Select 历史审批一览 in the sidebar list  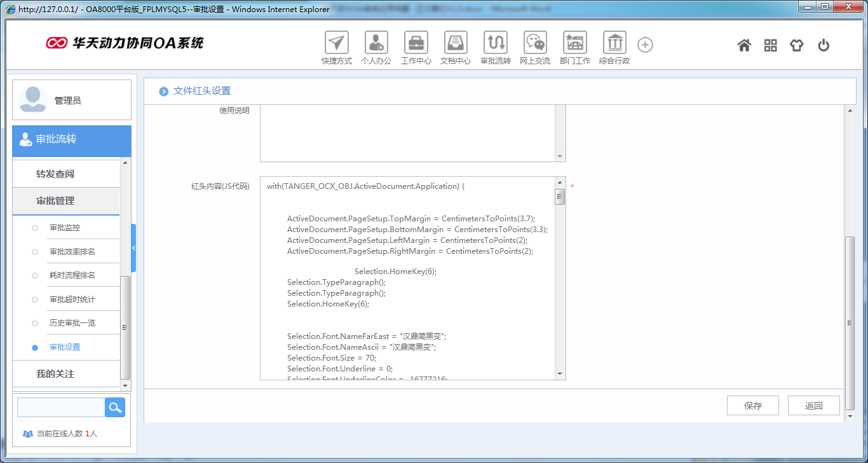pyautogui.click(x=72, y=323)
